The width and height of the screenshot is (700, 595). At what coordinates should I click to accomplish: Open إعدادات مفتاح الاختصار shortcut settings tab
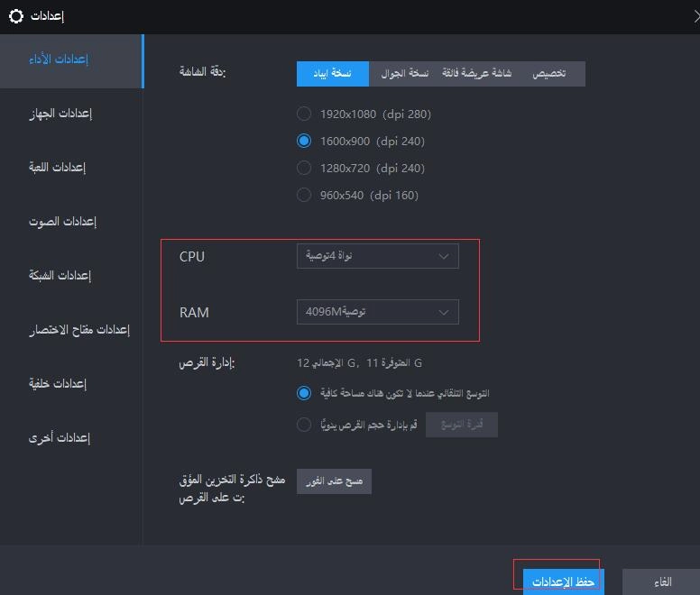[79, 330]
